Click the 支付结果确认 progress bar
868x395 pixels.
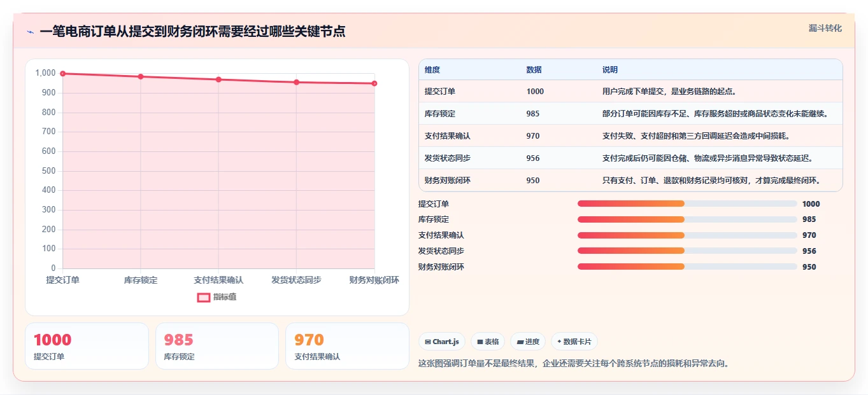(687, 235)
